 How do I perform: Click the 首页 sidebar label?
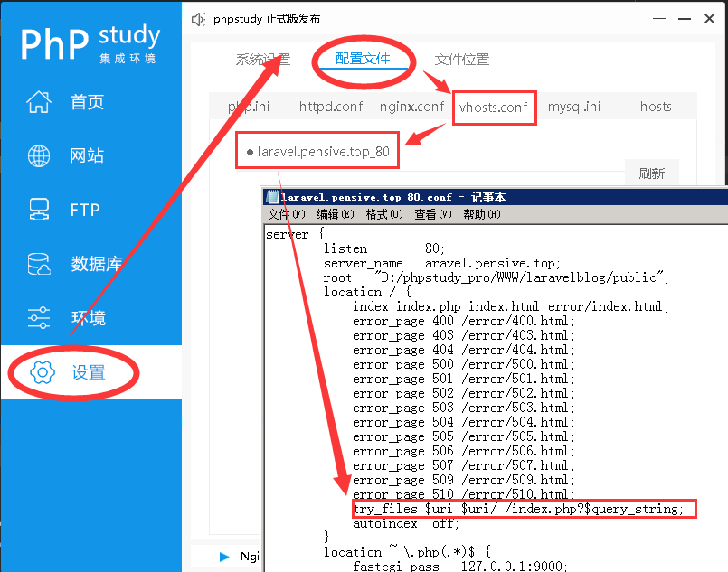point(87,102)
